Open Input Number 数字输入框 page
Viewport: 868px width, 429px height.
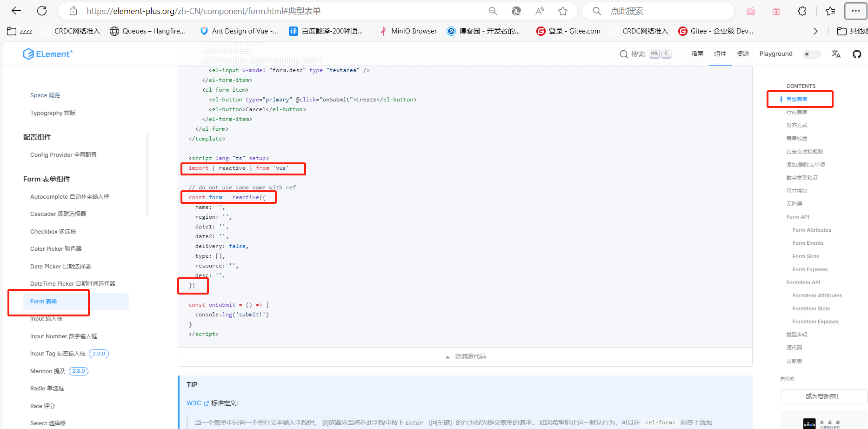click(x=64, y=336)
